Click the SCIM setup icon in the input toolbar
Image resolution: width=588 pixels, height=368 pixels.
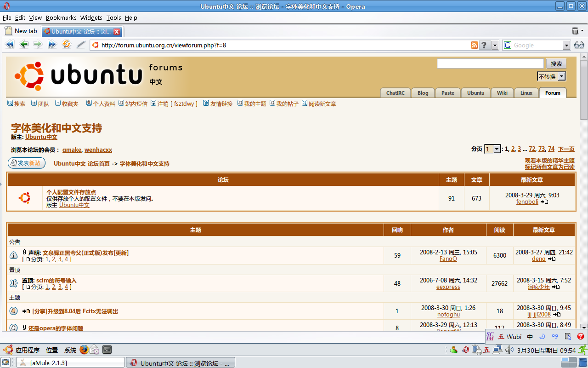[x=568, y=336]
